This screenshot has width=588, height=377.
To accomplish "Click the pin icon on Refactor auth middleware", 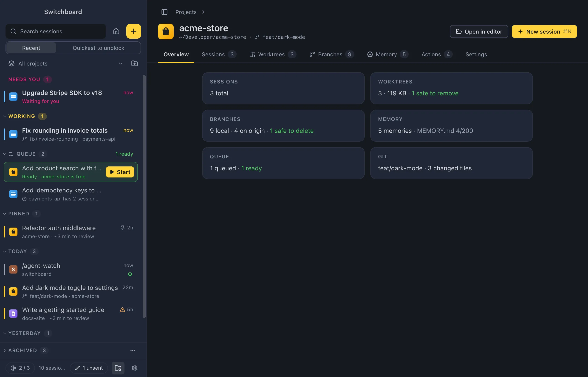I will (x=123, y=228).
